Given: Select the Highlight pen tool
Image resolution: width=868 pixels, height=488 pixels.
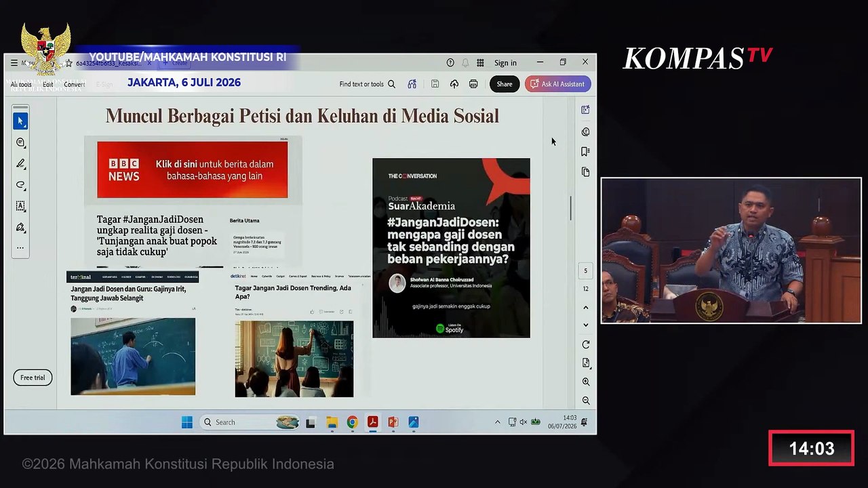Looking at the screenshot, I should click(20, 163).
